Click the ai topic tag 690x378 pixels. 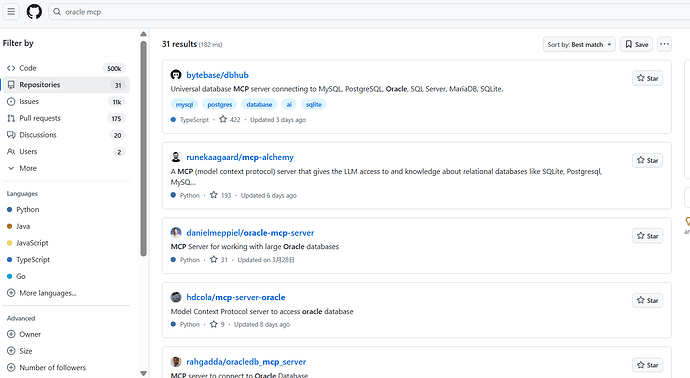289,105
